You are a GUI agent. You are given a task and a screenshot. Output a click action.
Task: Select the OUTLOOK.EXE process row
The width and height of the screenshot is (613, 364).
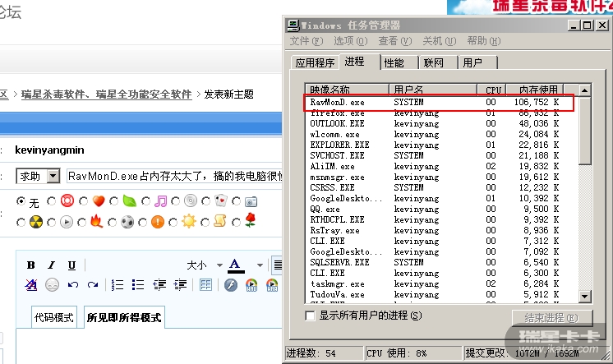coord(441,123)
